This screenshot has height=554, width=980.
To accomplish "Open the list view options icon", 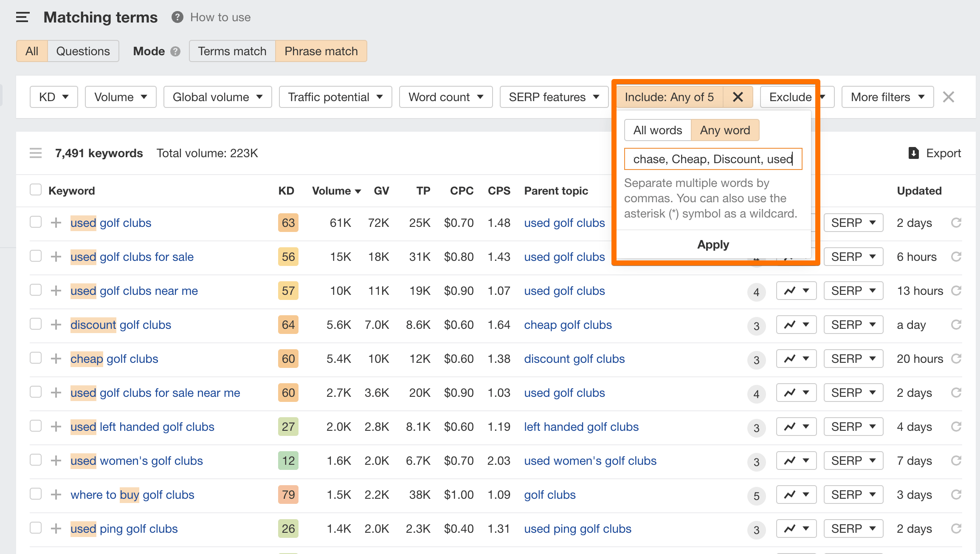I will tap(36, 153).
